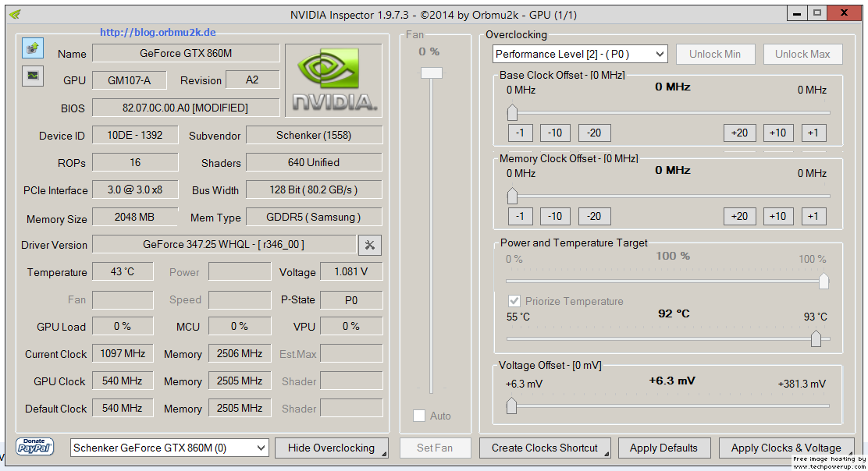Click the Unlock Min button
868x471 pixels.
point(715,54)
